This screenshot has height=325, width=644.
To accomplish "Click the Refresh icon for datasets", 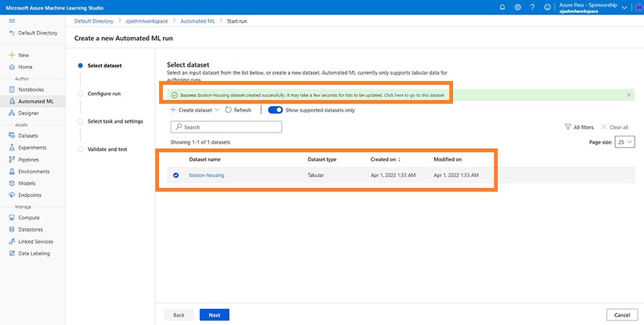I will coord(229,110).
